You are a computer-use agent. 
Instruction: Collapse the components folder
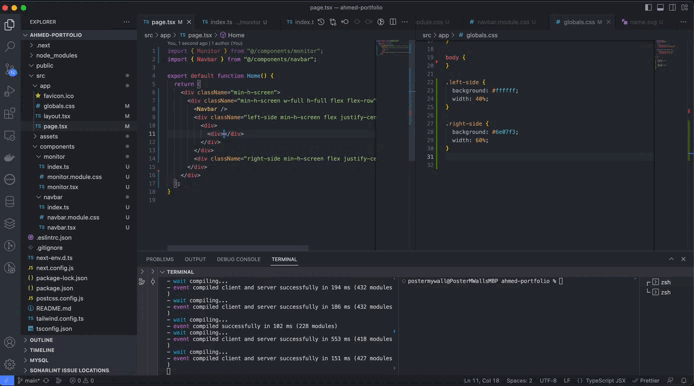(x=79, y=147)
